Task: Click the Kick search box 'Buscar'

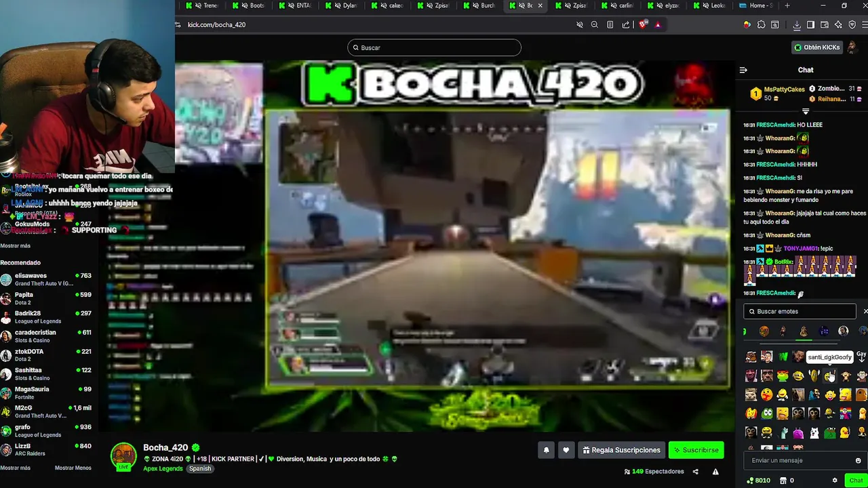Action: (x=434, y=47)
